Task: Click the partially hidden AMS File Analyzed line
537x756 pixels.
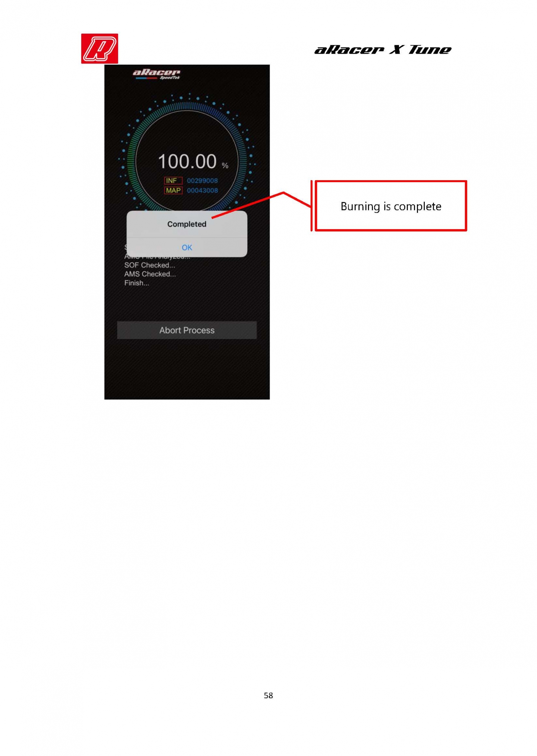Action: (157, 257)
